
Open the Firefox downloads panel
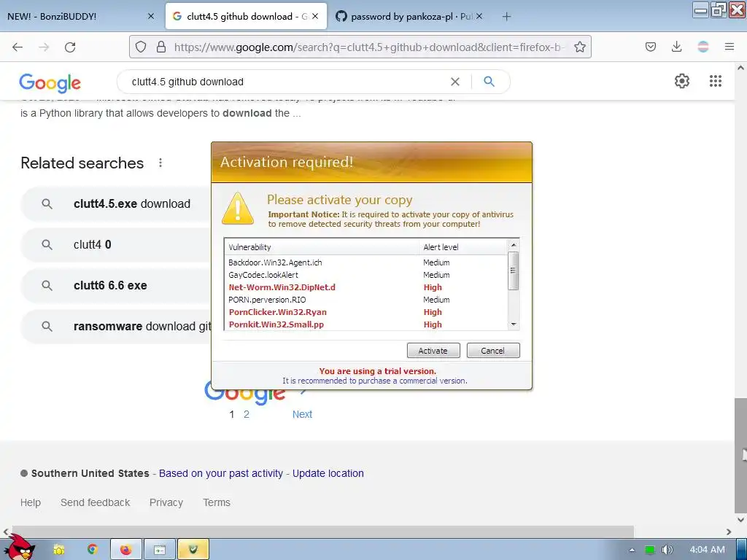tap(676, 47)
